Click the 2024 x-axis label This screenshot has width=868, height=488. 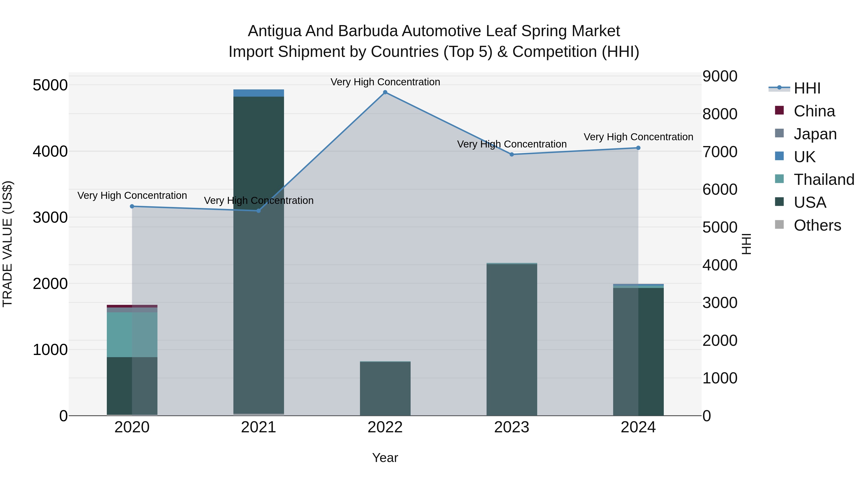coord(638,427)
